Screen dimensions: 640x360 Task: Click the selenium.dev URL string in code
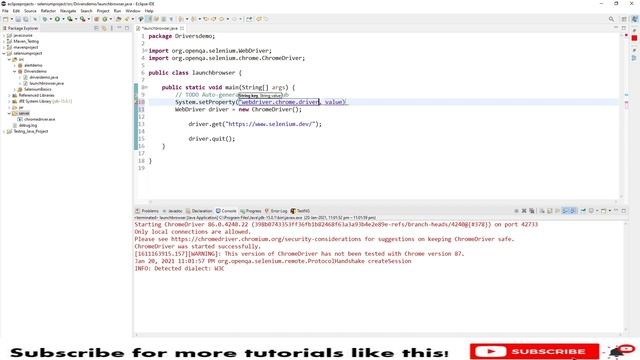point(270,124)
